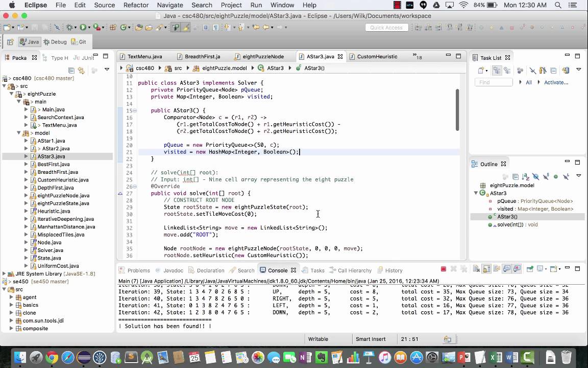The image size is (588, 368).
Task: Toggle Hide Non-Public Members in Outline
Action: 556,176
